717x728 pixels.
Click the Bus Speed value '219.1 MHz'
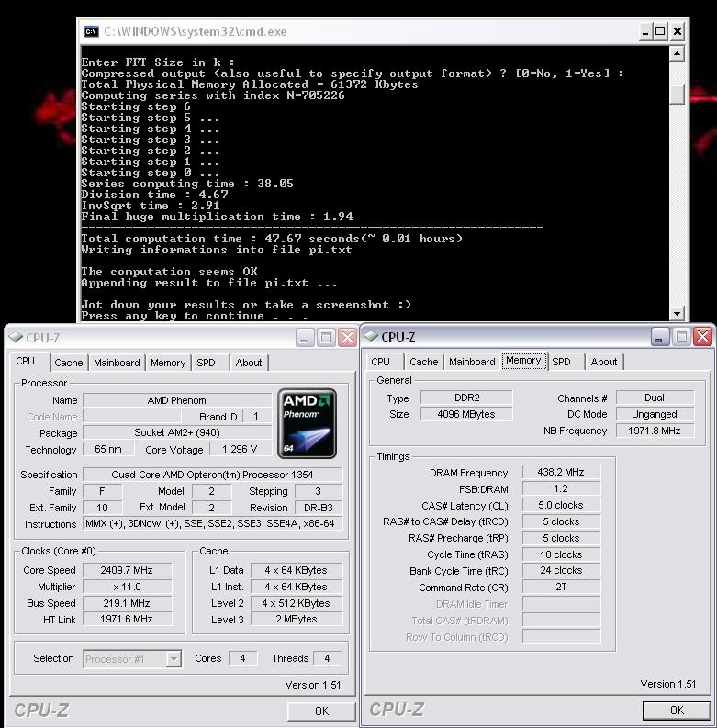click(x=127, y=603)
